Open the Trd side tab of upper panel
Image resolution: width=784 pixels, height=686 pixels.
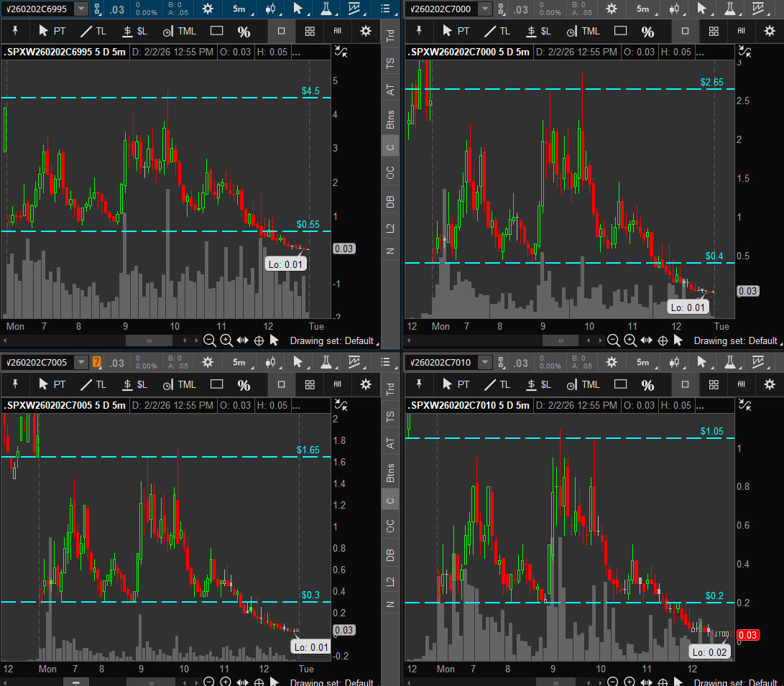click(390, 33)
